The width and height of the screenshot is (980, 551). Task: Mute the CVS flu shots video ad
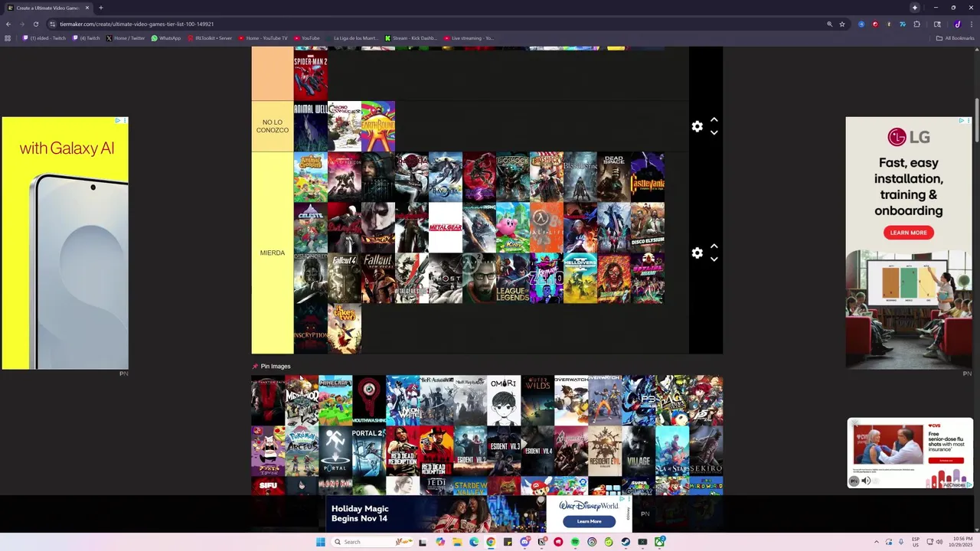[x=866, y=481]
